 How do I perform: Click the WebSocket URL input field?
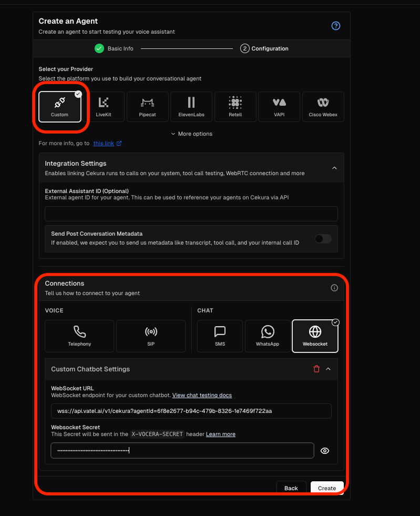pyautogui.click(x=191, y=411)
